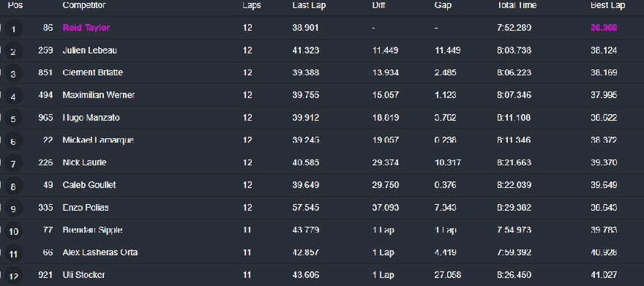Select competitor Uli Stocker
This screenshot has width=644, height=286.
coord(83,274)
